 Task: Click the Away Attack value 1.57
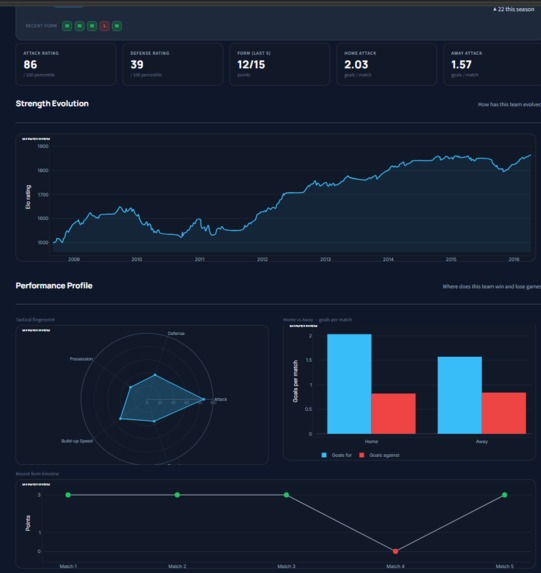[461, 65]
